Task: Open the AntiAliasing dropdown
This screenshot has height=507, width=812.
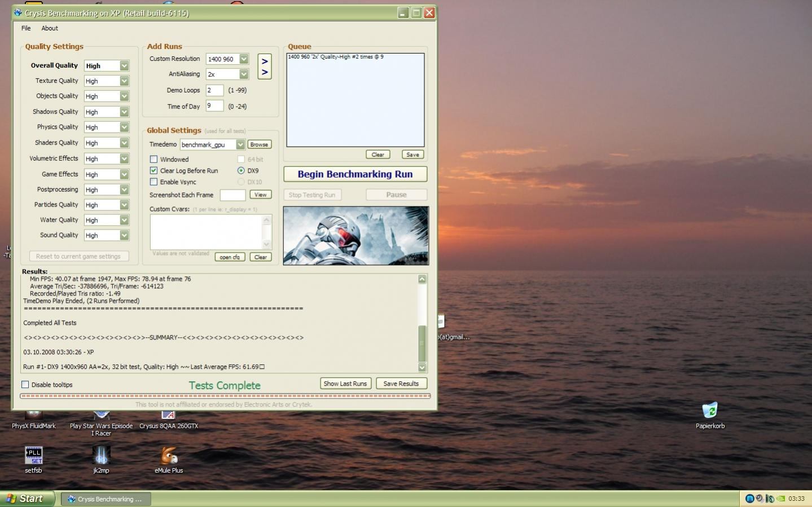Action: (x=244, y=74)
